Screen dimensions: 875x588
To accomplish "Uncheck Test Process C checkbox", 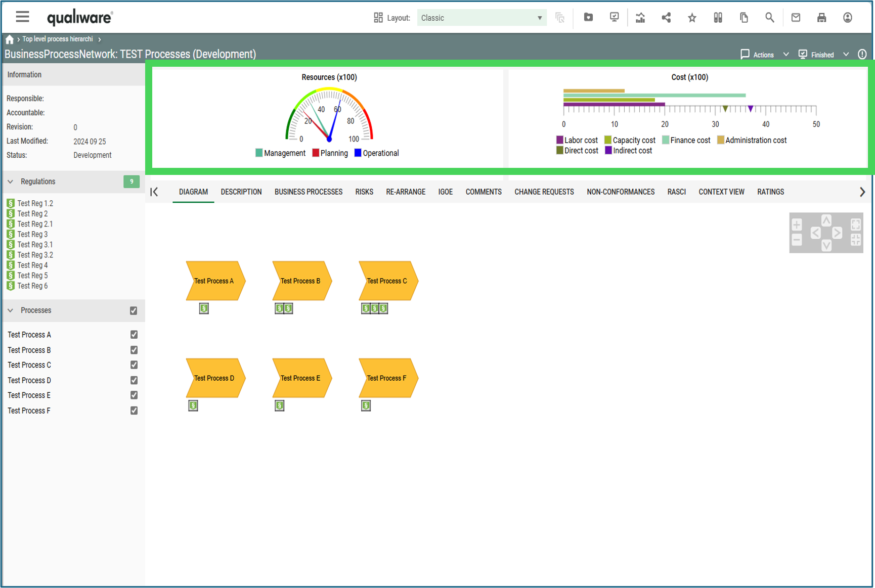I will [134, 365].
